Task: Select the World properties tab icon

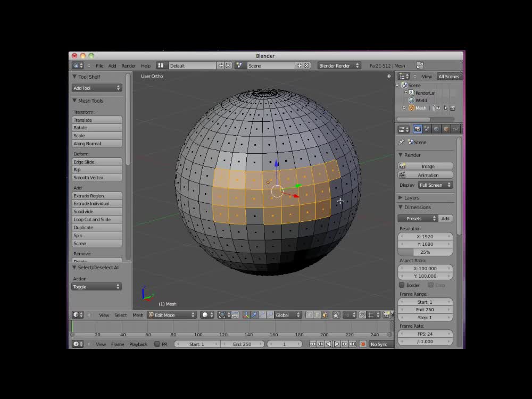Action: pos(436,129)
